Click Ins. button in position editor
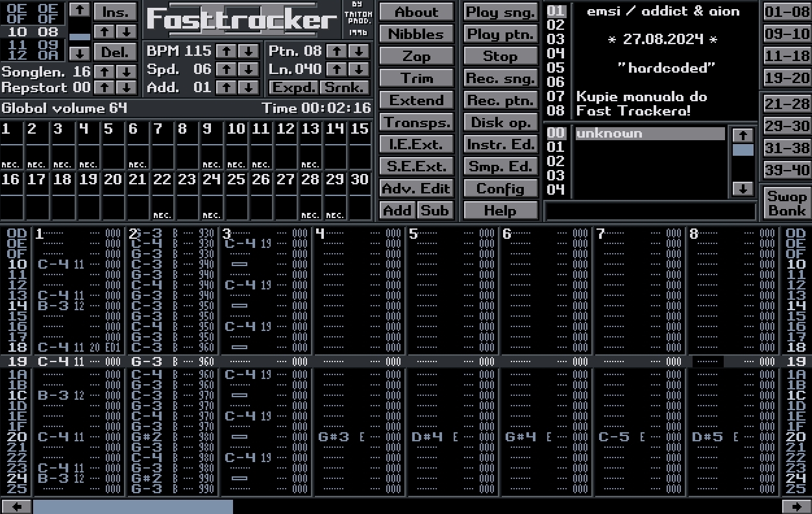 click(x=116, y=11)
